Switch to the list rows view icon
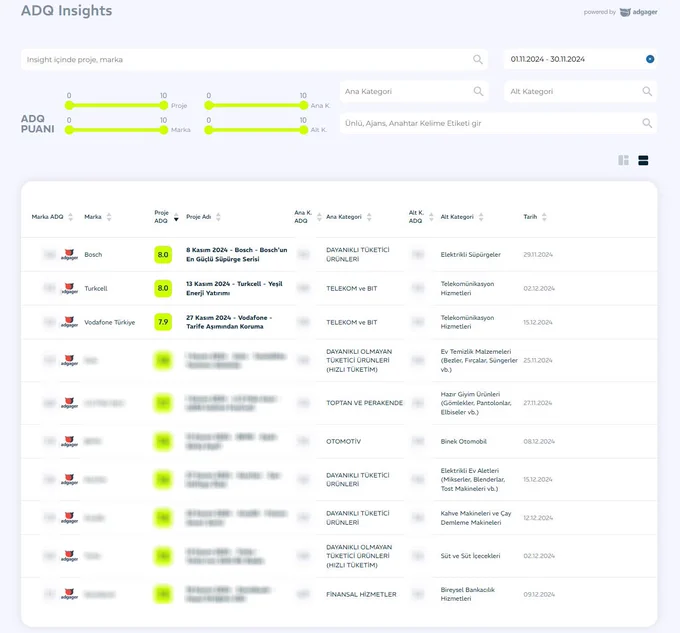Viewport: 680px width, 633px height. coord(643,160)
